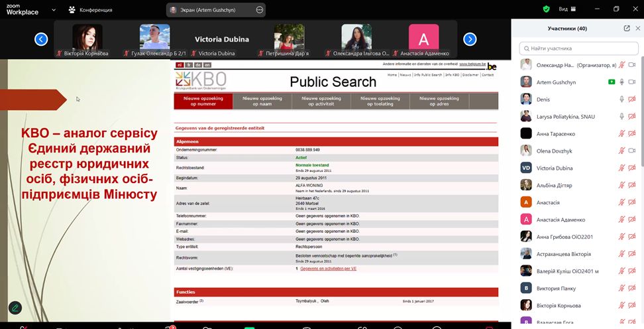Screen dimensions: 644x329
Task: Click the search magnifier in participants panel
Action: point(526,48)
